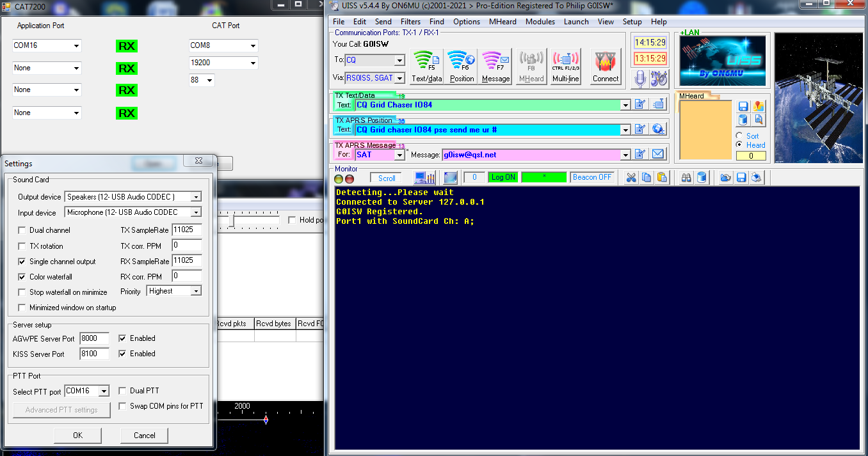Image resolution: width=868 pixels, height=456 pixels.
Task: Click the Message F7 transmit icon
Action: tap(495, 67)
